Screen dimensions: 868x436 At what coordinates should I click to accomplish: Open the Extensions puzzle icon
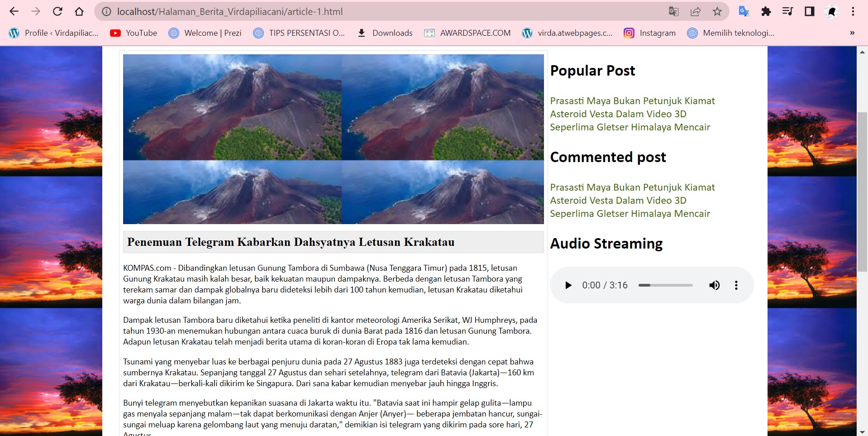coord(766,11)
